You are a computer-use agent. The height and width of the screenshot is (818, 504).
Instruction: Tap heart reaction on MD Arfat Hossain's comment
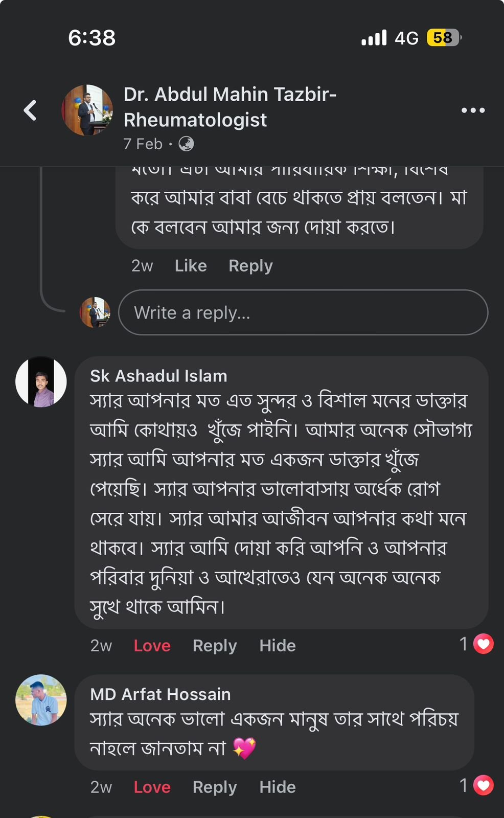point(484,785)
